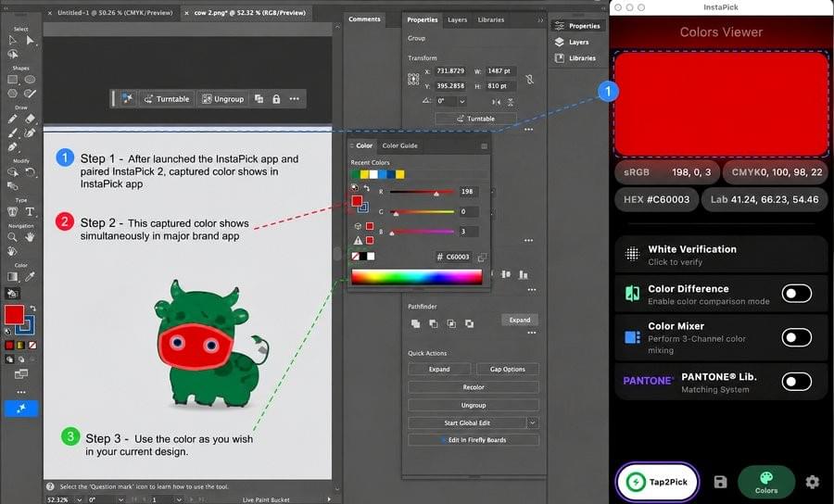Viewport: 834px width, 504px height.
Task: Select the Rectangle shape tool
Action: pyautogui.click(x=12, y=80)
